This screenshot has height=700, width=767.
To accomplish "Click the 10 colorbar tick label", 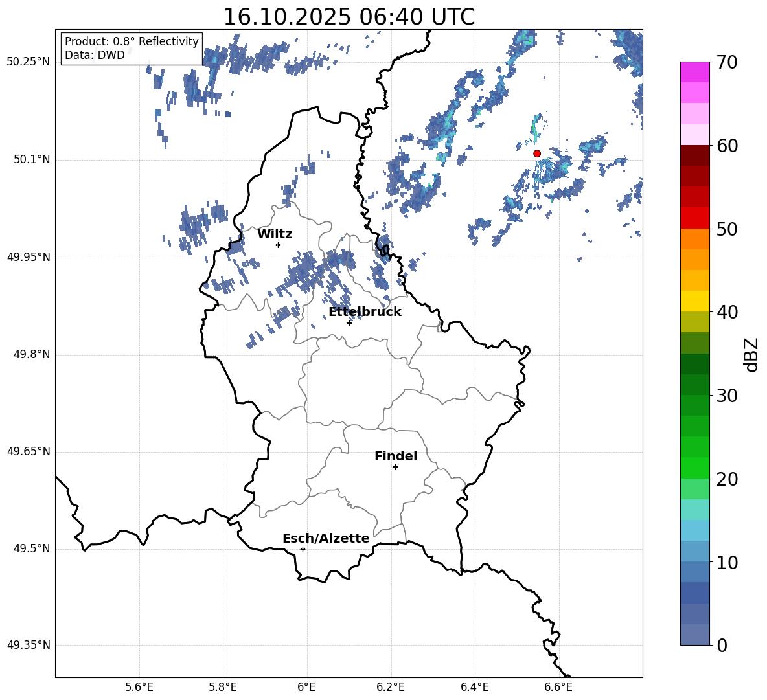I will [727, 562].
